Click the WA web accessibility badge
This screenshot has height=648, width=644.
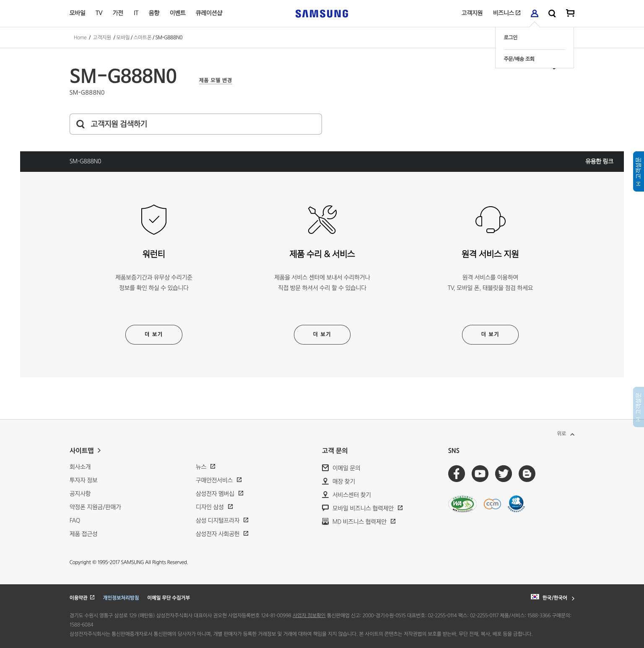pos(462,504)
